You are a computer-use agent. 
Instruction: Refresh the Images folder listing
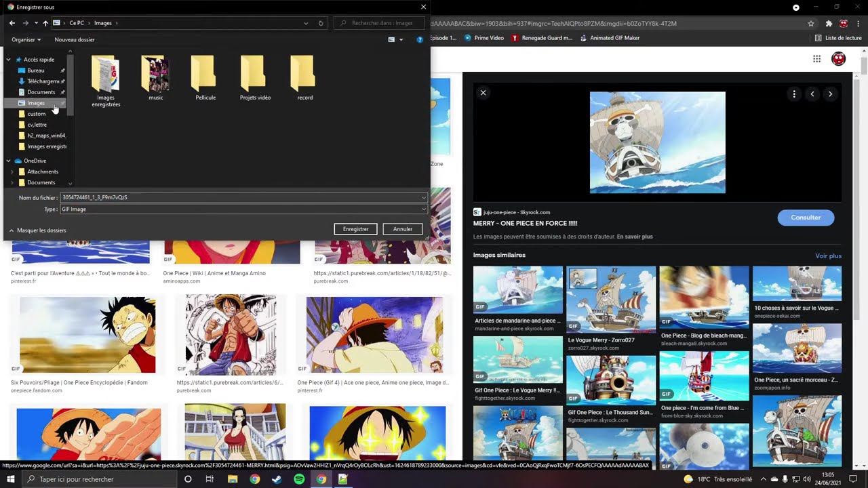pos(321,23)
